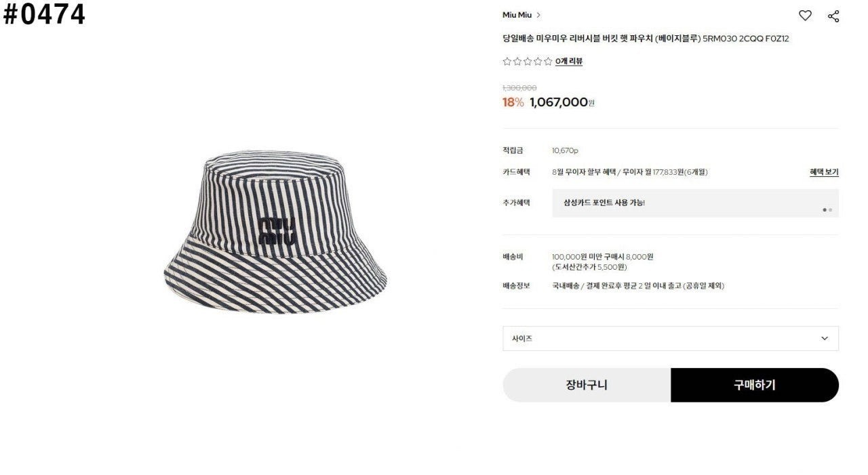Add the hat to wishlist with heart icon
868x475 pixels.
point(805,16)
